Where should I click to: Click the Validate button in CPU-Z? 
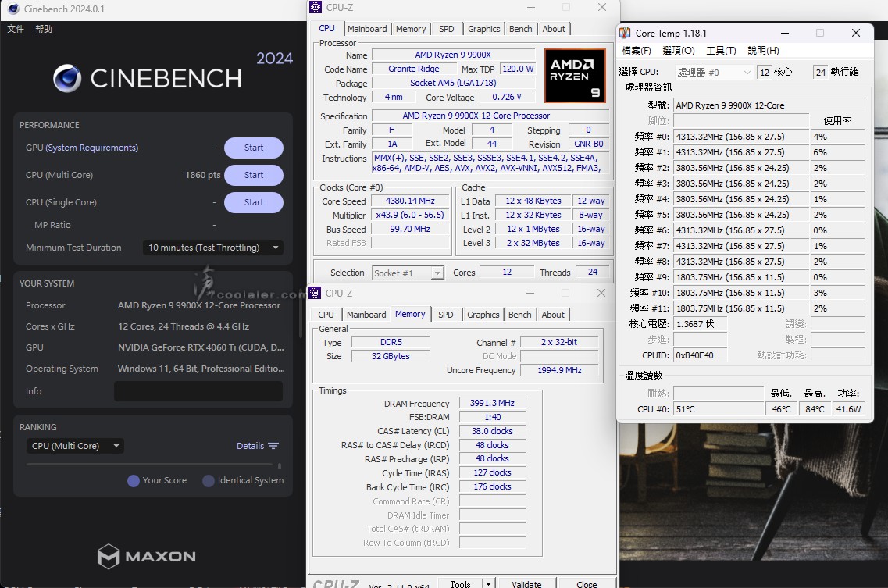(526, 583)
